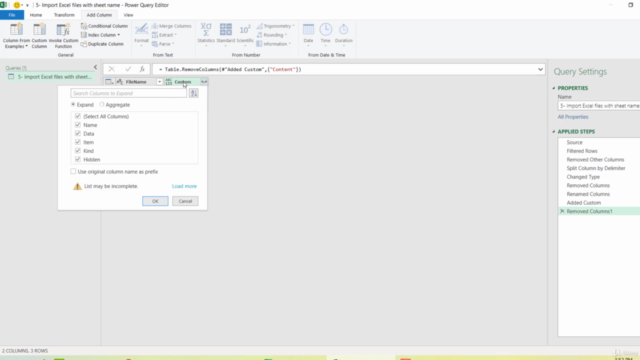Open the Trigonometry tool
Screen dimensions: 640x360
[276, 26]
